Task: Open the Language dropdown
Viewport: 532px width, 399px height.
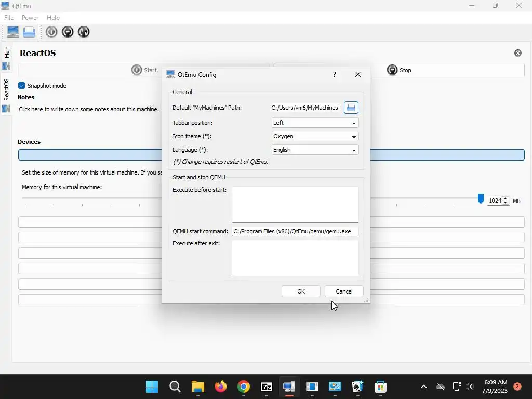Action: coord(315,150)
